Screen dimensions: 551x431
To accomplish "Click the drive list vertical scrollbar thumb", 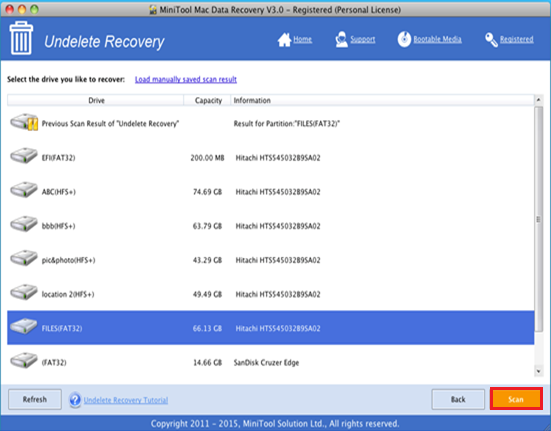I will click(x=538, y=219).
